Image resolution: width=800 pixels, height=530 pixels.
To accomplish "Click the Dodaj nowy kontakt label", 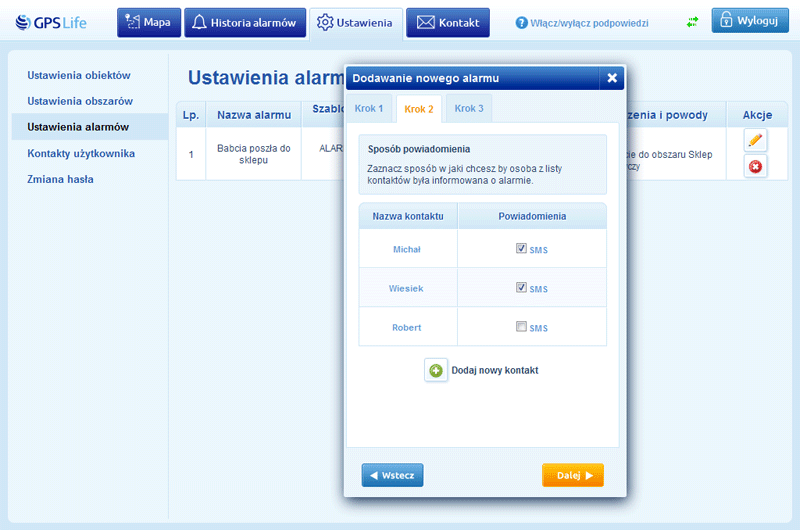I will pos(495,370).
